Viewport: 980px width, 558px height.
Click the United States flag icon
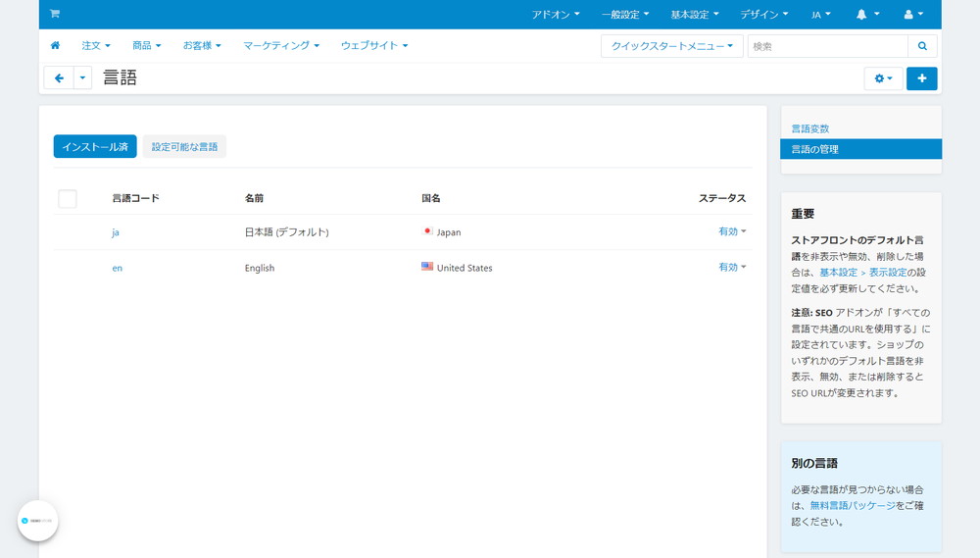click(427, 267)
